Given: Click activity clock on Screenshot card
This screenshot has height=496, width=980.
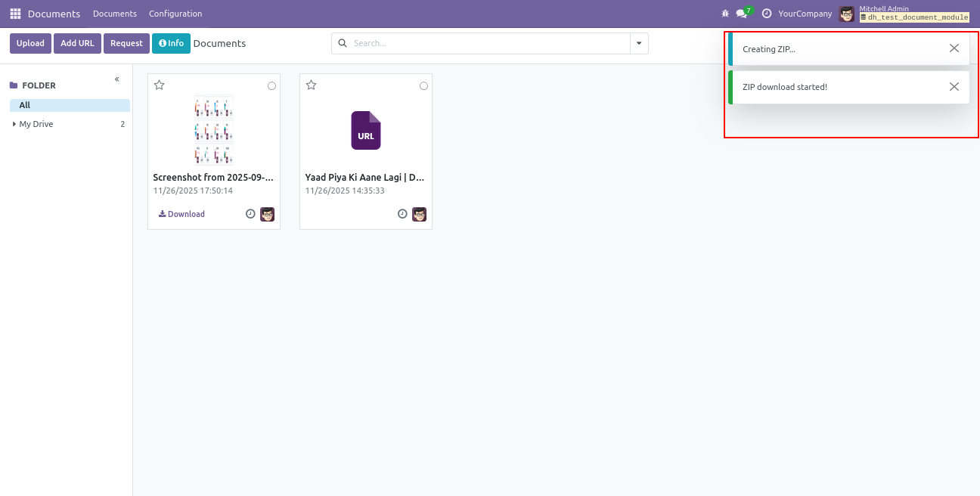Looking at the screenshot, I should [251, 214].
